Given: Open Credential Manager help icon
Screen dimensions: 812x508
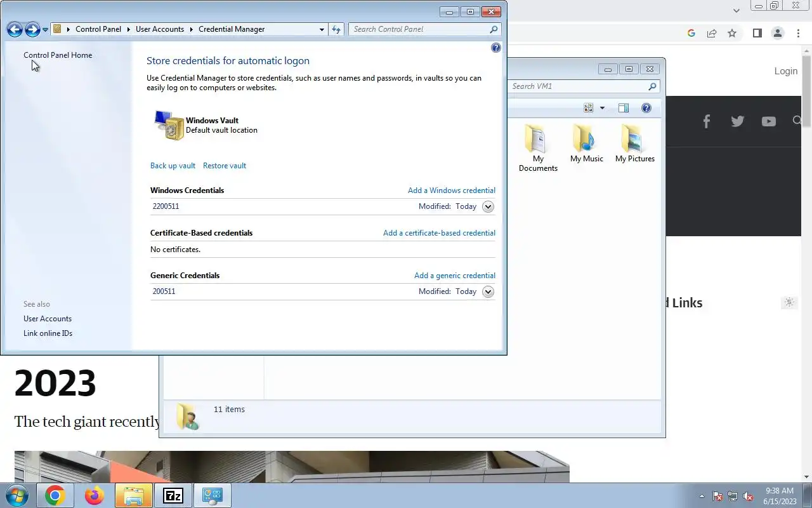Looking at the screenshot, I should click(496, 48).
